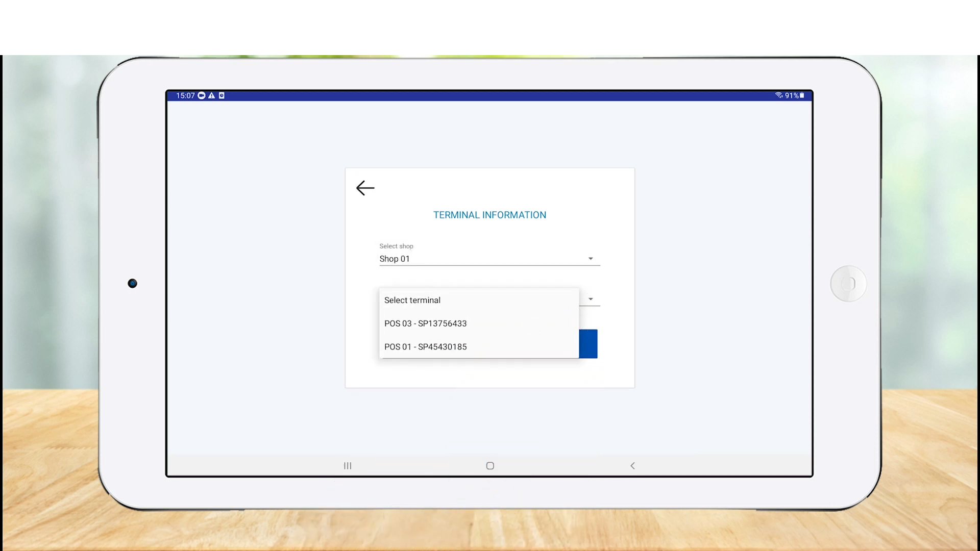Tap the square notification icon after warning triangle
The height and width of the screenshot is (551, 980).
point(222,95)
